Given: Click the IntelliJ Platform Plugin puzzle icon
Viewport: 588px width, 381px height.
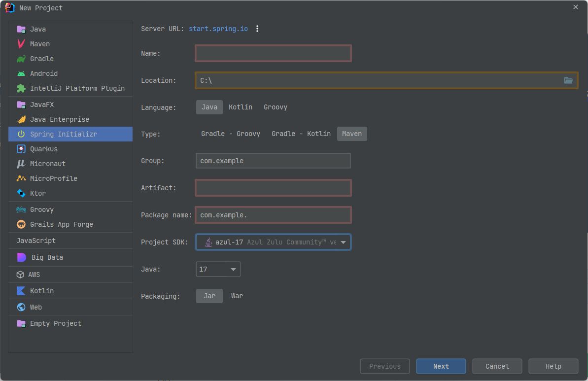Looking at the screenshot, I should tap(21, 89).
